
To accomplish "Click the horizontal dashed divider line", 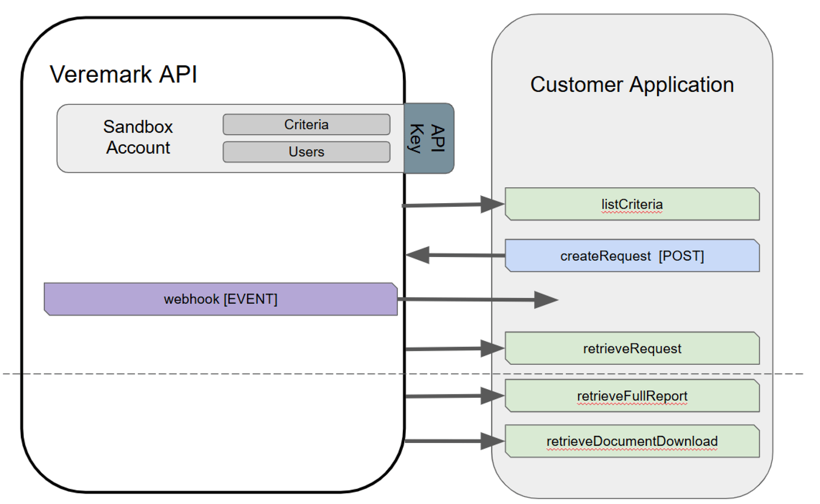I will [238, 374].
